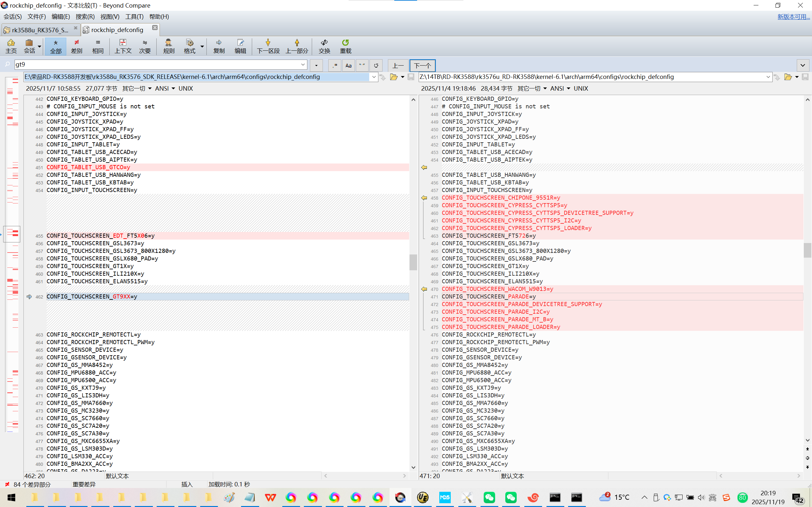Open the Tools (工具) menu

(x=134, y=17)
